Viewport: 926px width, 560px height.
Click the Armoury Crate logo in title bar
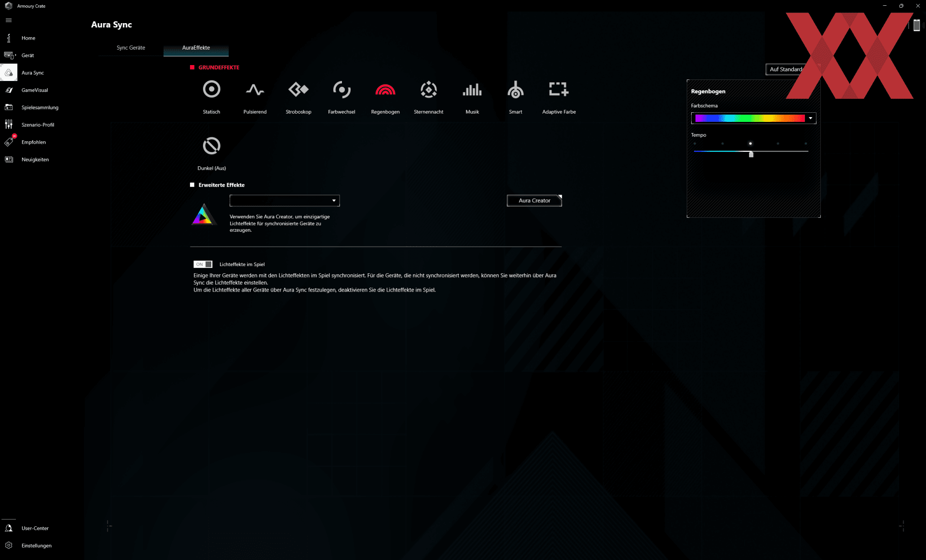pos(8,6)
